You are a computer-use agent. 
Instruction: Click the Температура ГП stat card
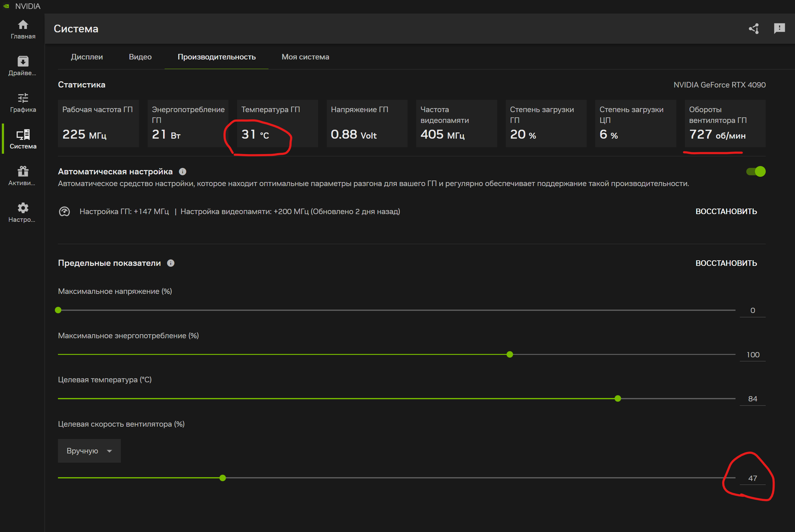(277, 124)
